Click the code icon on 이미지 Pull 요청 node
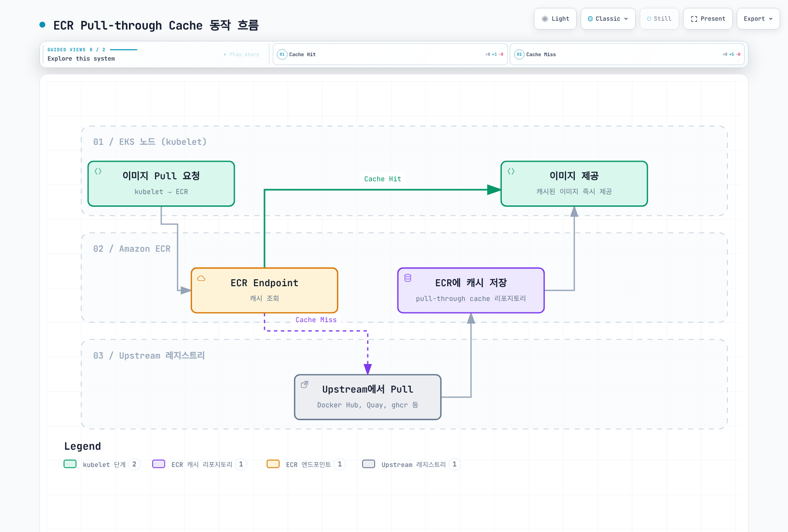Screen dimensions: 788x532 pos(98,171)
